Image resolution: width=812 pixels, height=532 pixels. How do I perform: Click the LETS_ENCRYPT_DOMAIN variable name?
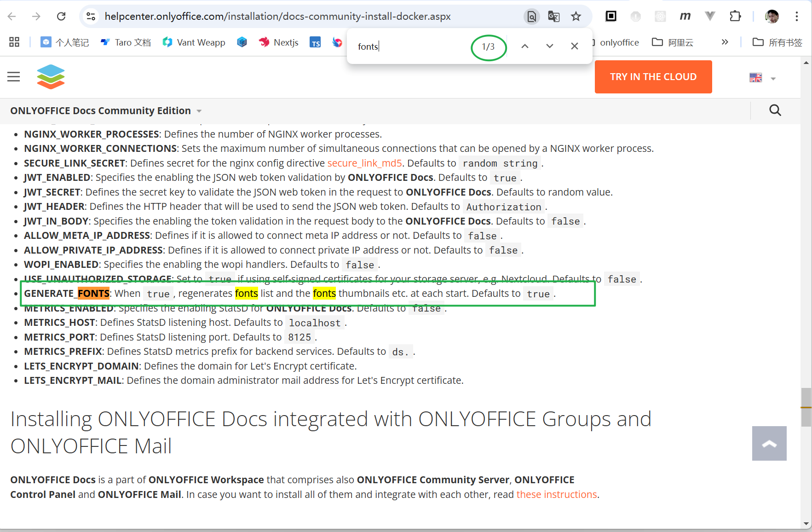(x=81, y=366)
